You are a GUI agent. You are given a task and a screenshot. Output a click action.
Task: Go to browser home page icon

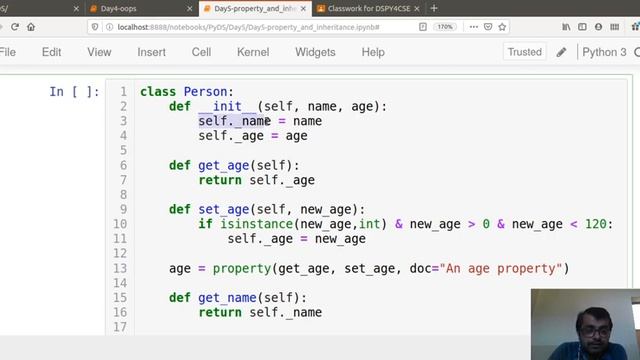pyautogui.click(x=31, y=27)
